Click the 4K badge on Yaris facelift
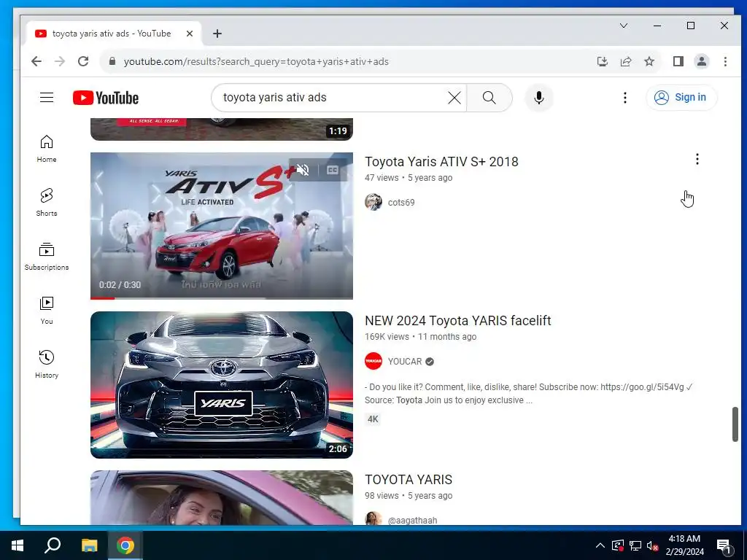Viewport: 747px width, 560px height. 373,419
